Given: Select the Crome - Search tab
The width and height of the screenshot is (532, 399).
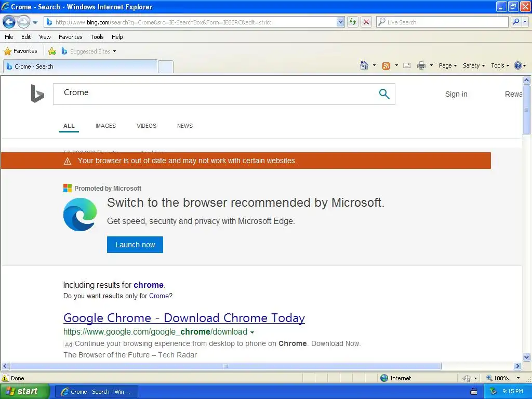Looking at the screenshot, I should (81, 66).
